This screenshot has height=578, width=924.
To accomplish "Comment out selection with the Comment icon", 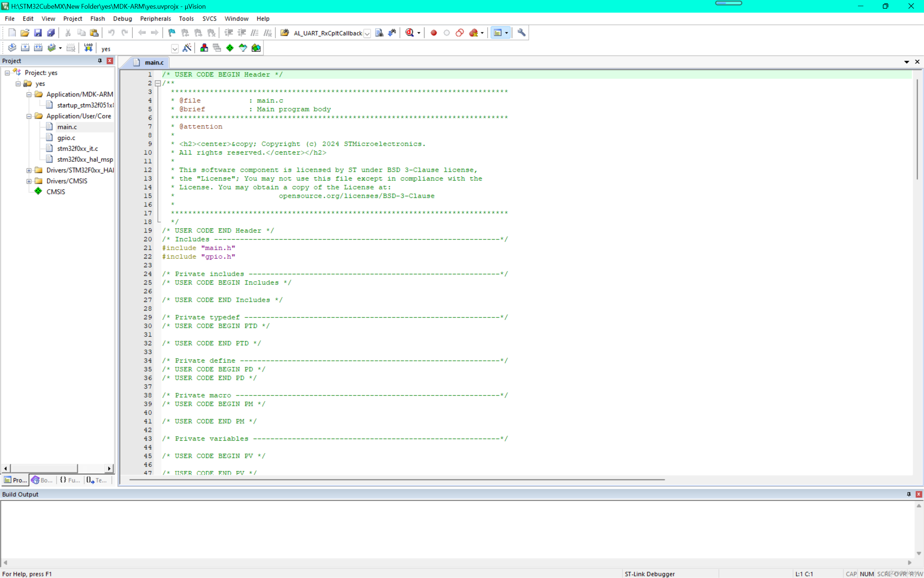I will (x=255, y=33).
